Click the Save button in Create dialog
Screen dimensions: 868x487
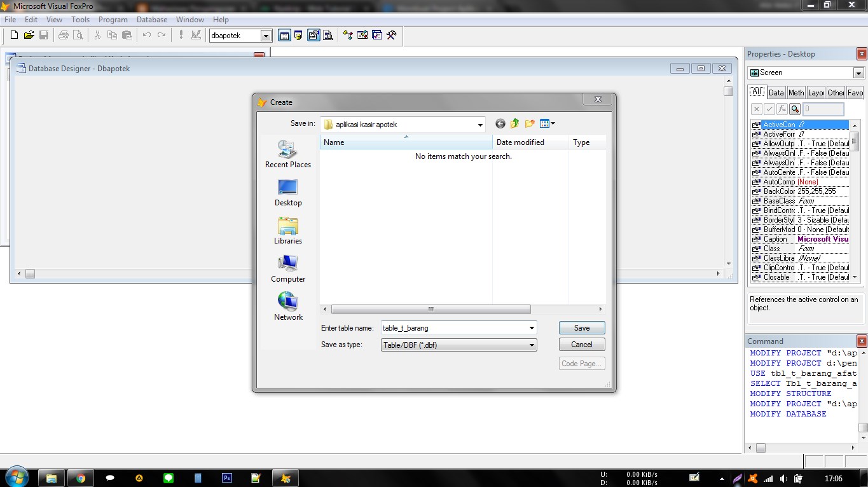tap(581, 327)
